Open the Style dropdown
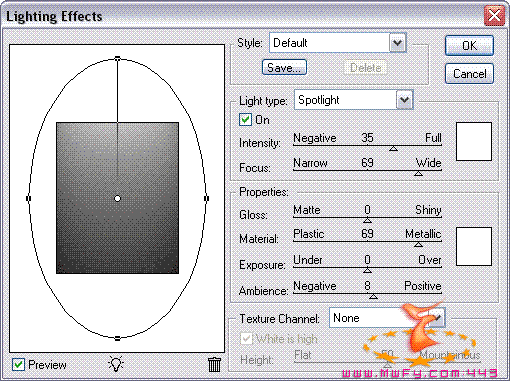This screenshot has width=510, height=381. (397, 43)
